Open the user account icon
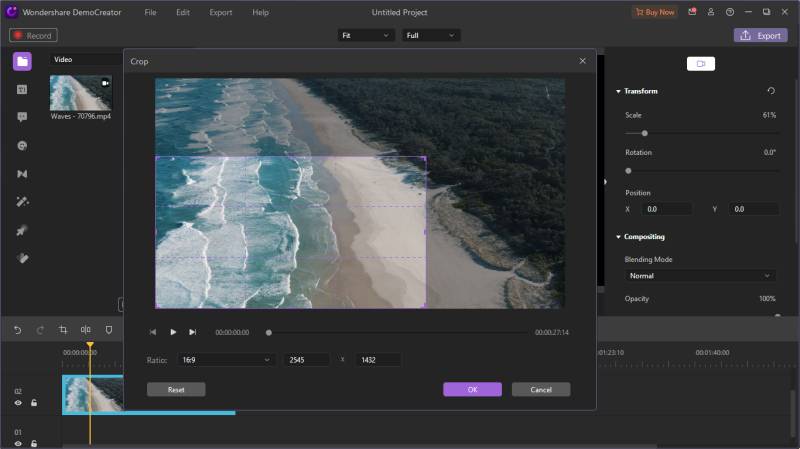Screen dimensions: 800x449 point(711,12)
